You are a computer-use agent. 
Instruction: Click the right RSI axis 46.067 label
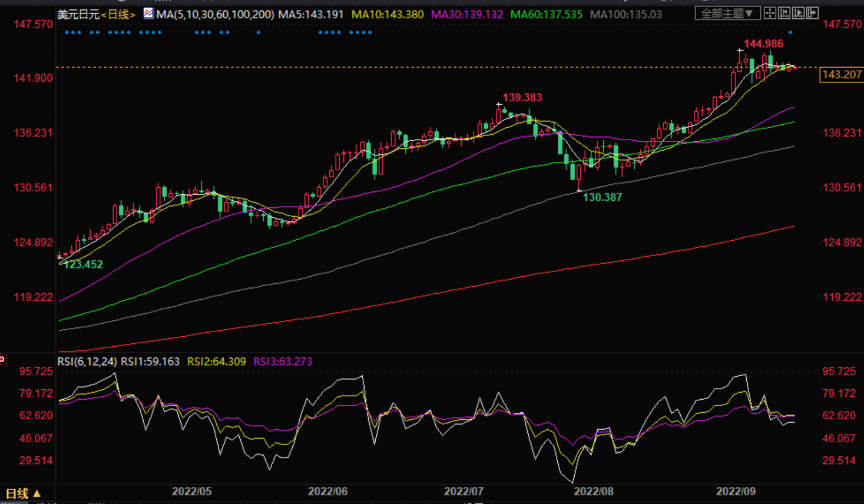tap(839, 439)
